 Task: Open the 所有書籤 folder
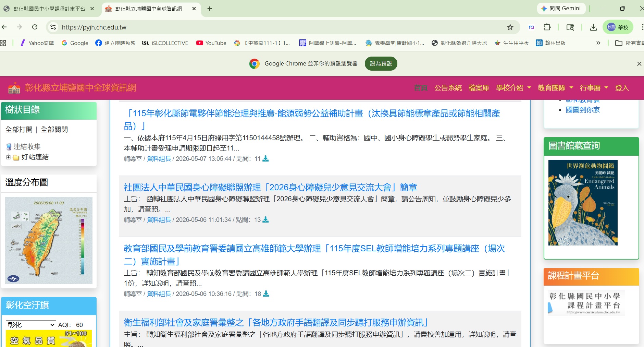(x=630, y=43)
